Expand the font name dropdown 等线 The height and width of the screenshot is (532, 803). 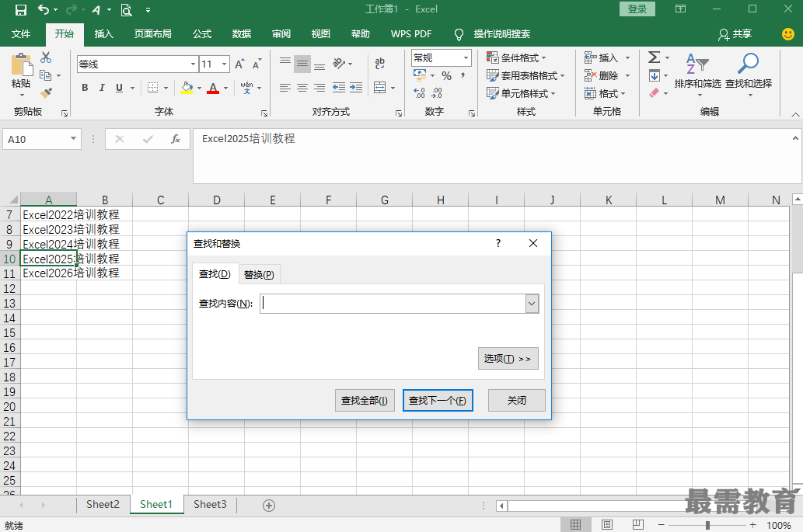[x=193, y=64]
